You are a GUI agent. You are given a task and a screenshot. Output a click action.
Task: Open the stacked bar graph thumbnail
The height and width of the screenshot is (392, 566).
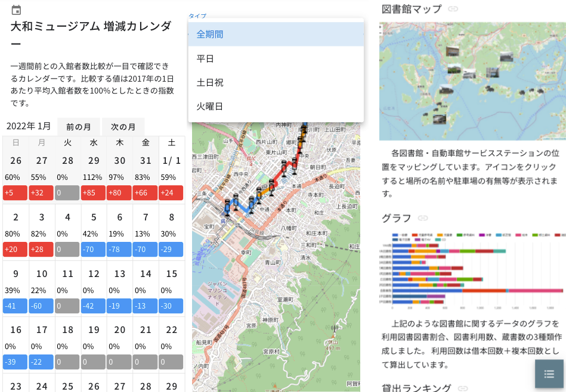[x=472, y=271]
